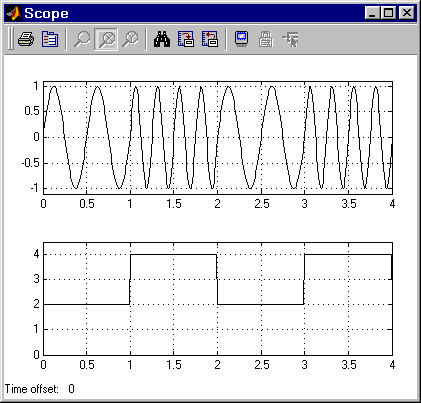Click the Print icon in the toolbar

pos(26,39)
